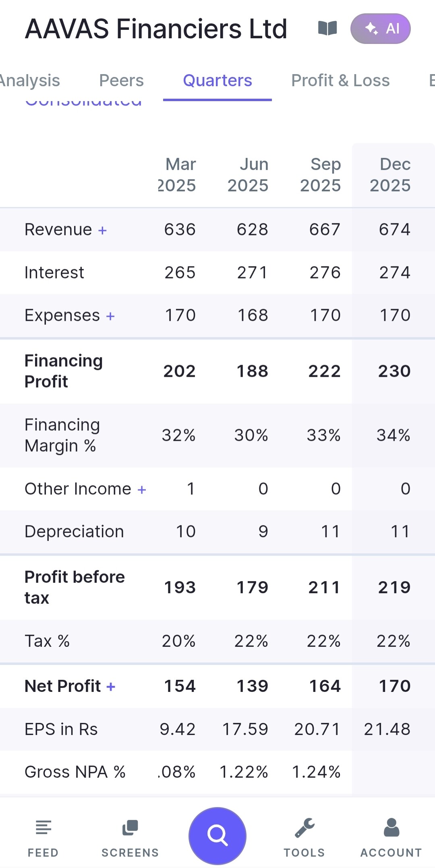Expand the Expenses row breakdown

tap(110, 316)
